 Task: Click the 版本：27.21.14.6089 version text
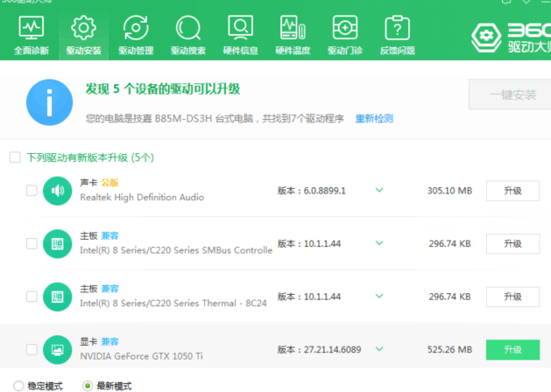(x=319, y=349)
